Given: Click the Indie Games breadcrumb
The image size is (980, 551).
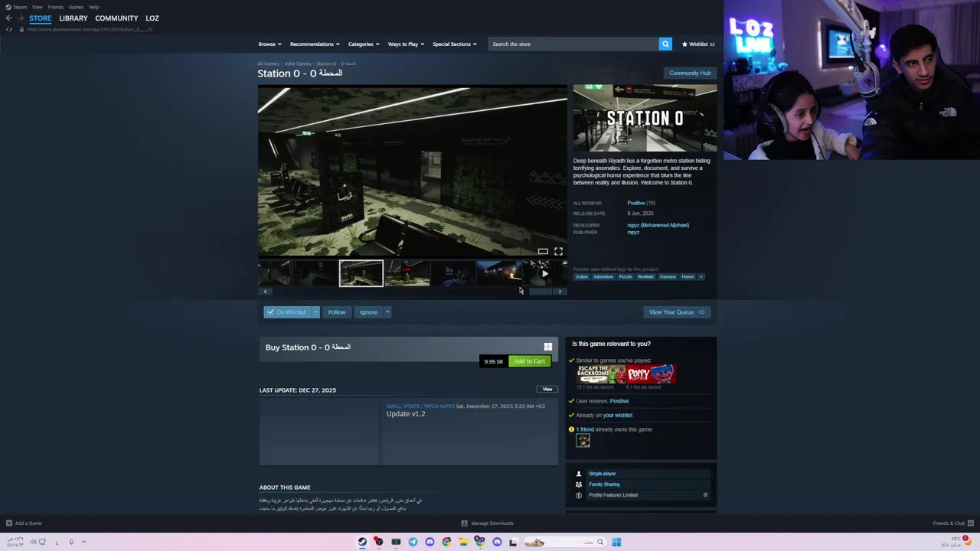Looking at the screenshot, I should pos(298,64).
